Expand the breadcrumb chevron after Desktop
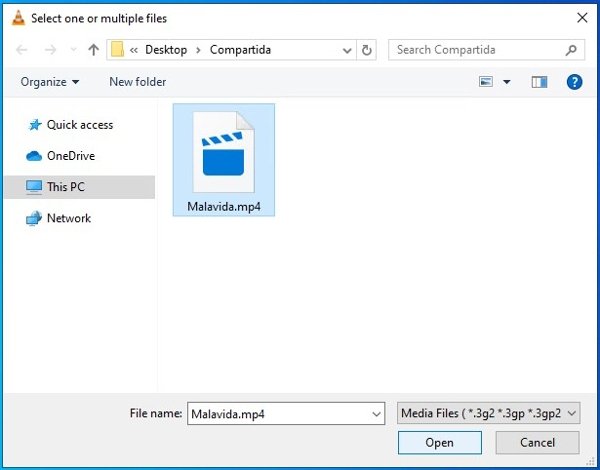 198,50
